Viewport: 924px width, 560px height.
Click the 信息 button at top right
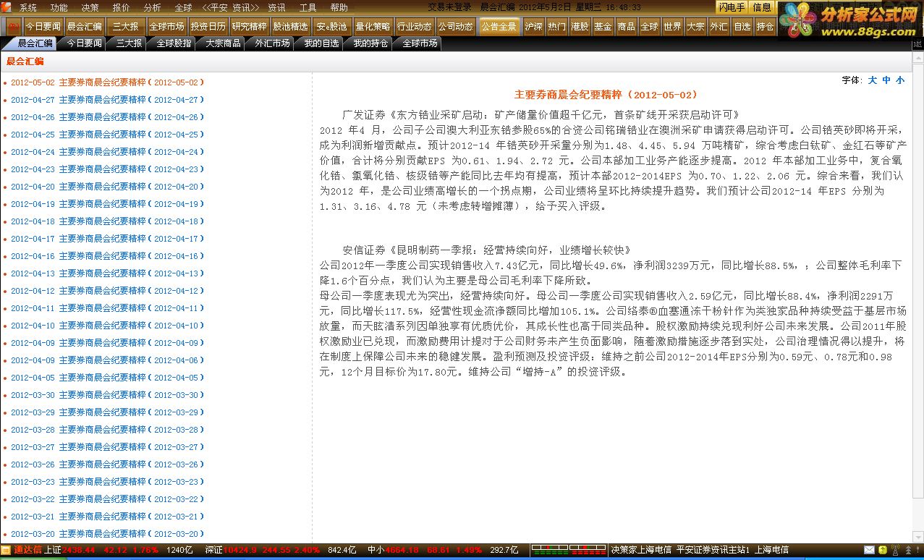[x=762, y=7]
